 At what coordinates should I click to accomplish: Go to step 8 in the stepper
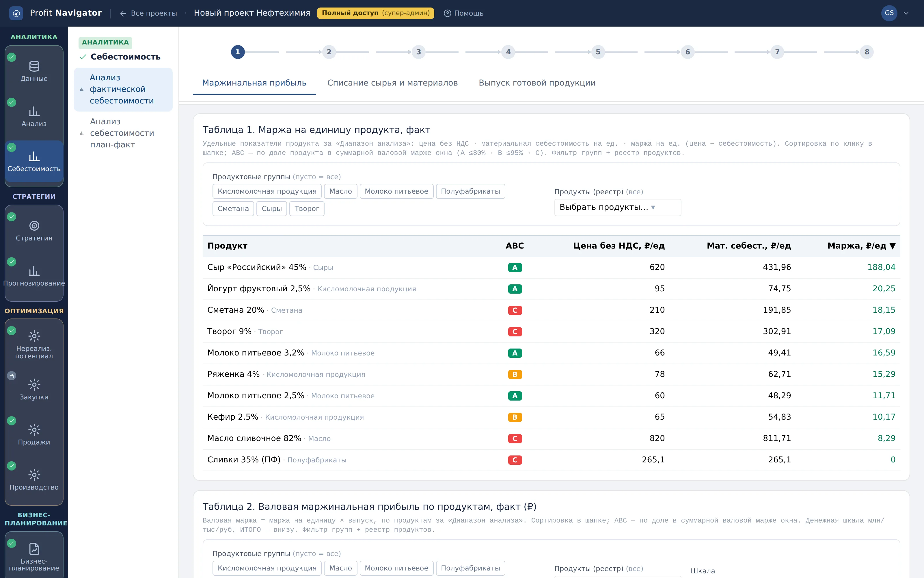(x=867, y=52)
